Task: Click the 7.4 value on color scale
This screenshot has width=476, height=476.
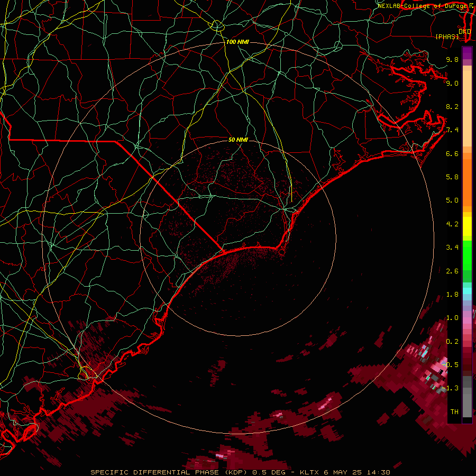Action: (x=452, y=130)
